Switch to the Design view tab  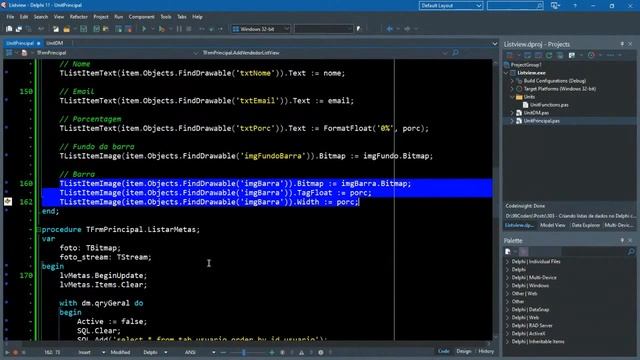click(464, 351)
